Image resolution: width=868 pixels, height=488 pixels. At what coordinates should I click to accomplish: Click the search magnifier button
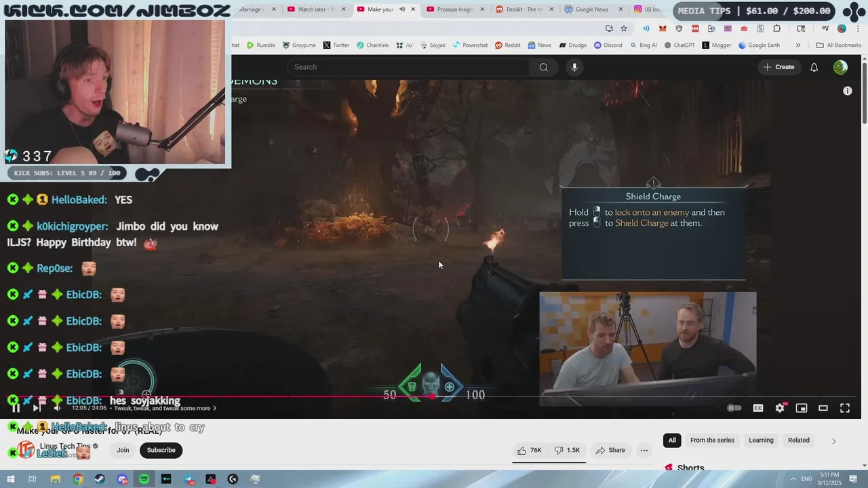click(543, 67)
